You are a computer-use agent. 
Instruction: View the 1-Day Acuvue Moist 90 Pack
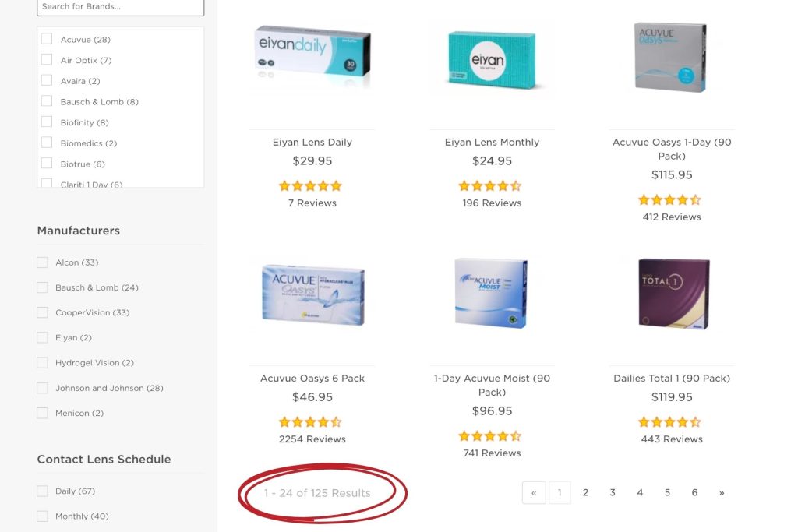[x=492, y=386]
